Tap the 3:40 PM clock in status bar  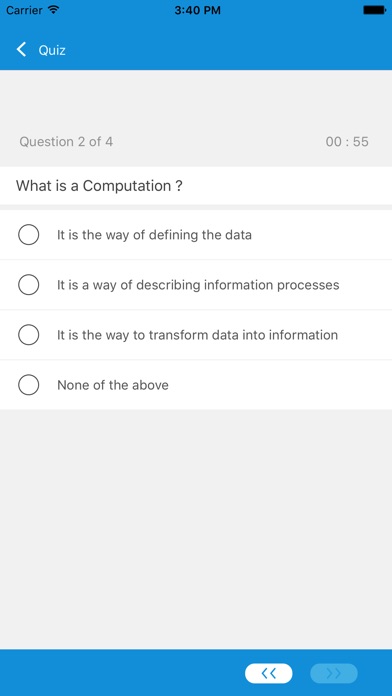(197, 10)
